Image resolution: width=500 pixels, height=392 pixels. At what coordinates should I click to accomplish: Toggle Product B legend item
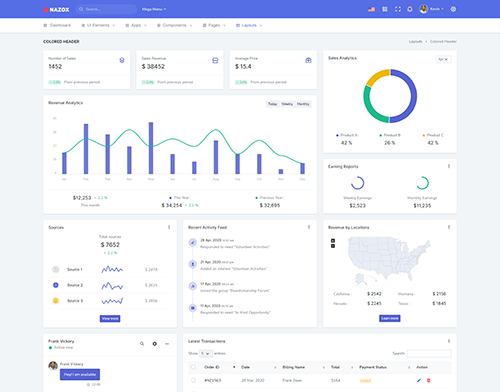(390, 135)
